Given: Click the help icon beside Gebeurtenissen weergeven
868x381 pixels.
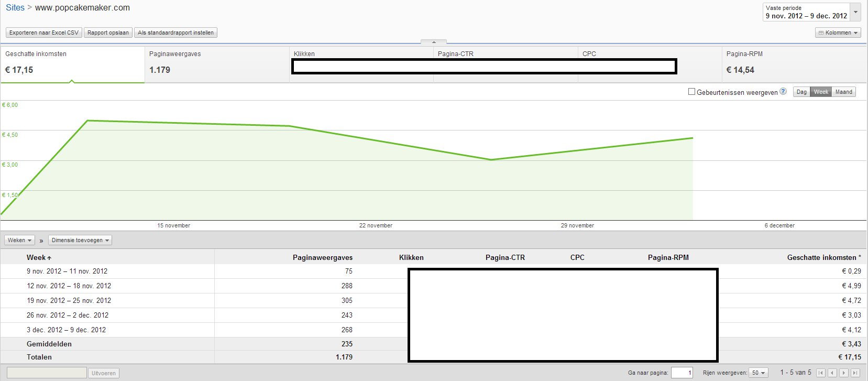Looking at the screenshot, I should click(783, 91).
